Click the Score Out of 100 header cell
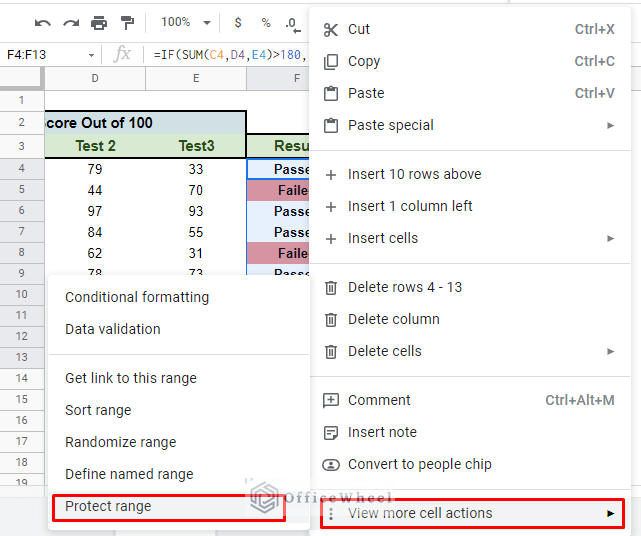Screen dimensions: 641x536 point(145,123)
